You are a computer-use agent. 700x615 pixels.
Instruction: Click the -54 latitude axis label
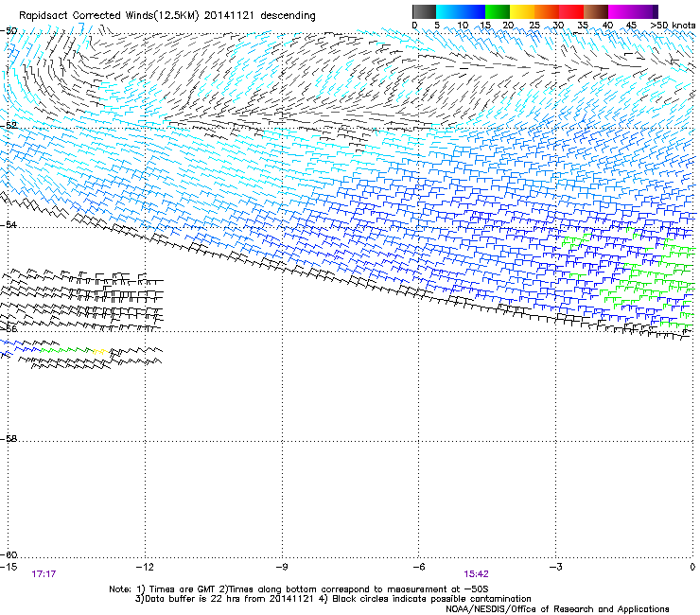(9, 224)
